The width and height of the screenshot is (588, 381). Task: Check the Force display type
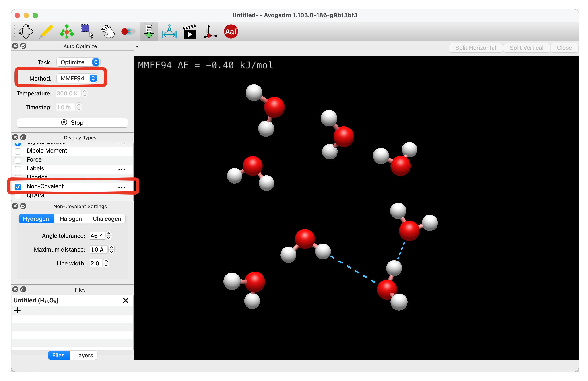click(18, 160)
